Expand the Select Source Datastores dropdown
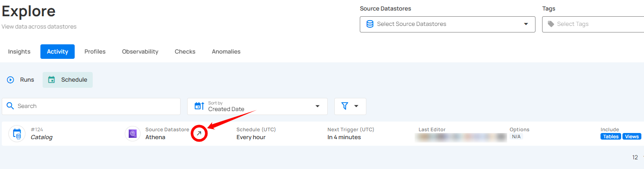Image resolution: width=644 pixels, height=169 pixels. tap(447, 24)
